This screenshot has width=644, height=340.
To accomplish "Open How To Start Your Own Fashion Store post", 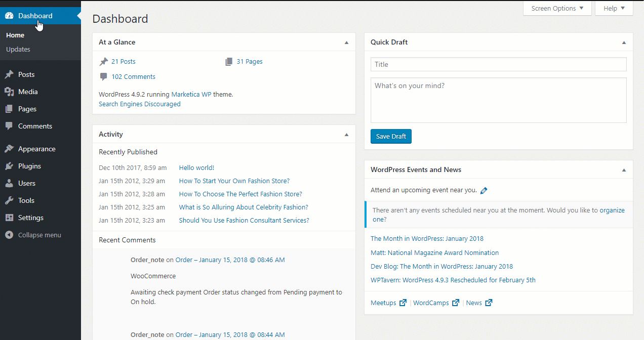I will point(234,181).
